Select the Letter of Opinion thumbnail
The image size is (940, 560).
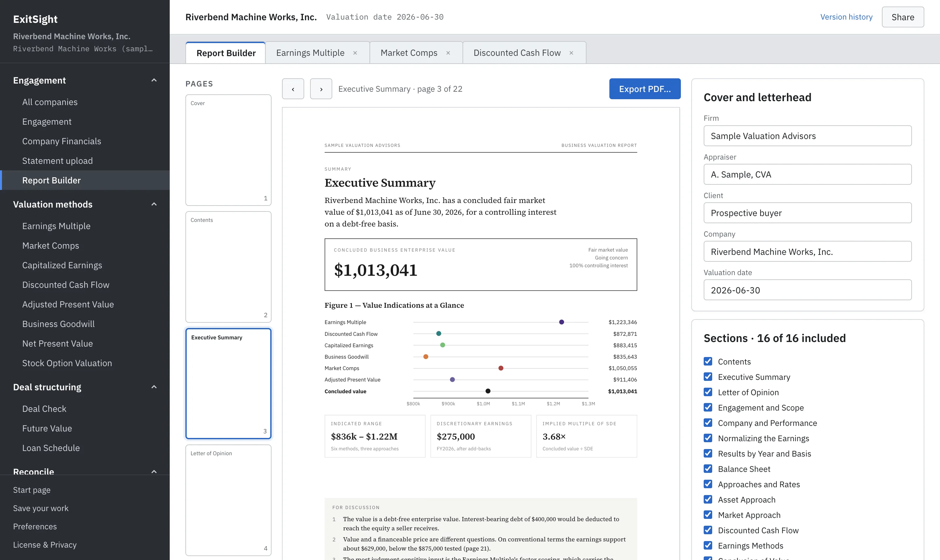228,500
